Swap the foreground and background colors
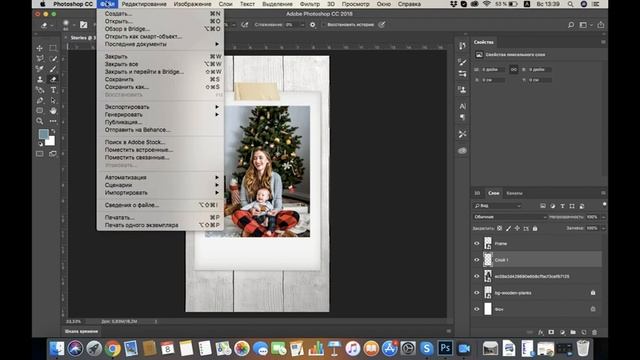Viewport: 640px width, 360px height. click(x=53, y=131)
